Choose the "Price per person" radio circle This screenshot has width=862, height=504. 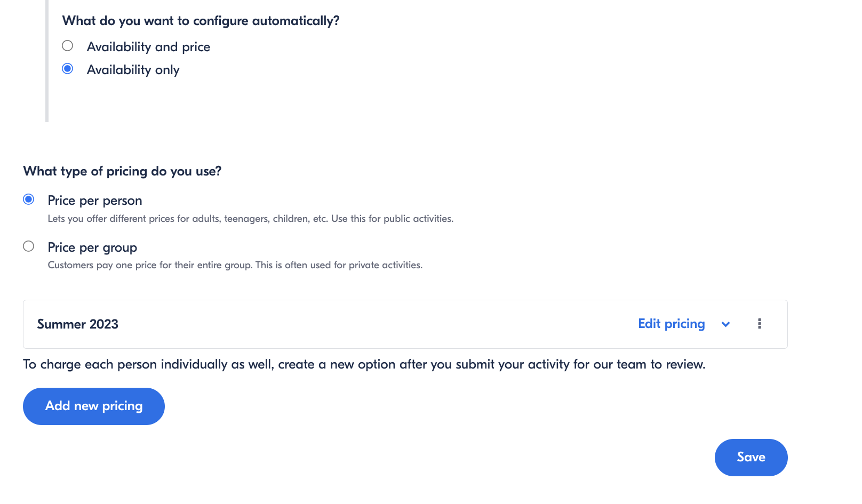29,199
